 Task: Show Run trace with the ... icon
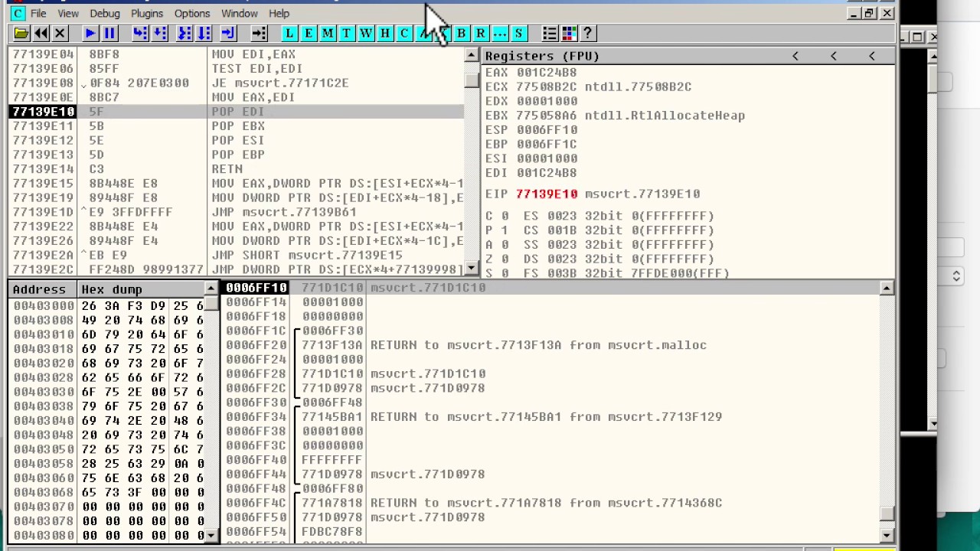[499, 34]
